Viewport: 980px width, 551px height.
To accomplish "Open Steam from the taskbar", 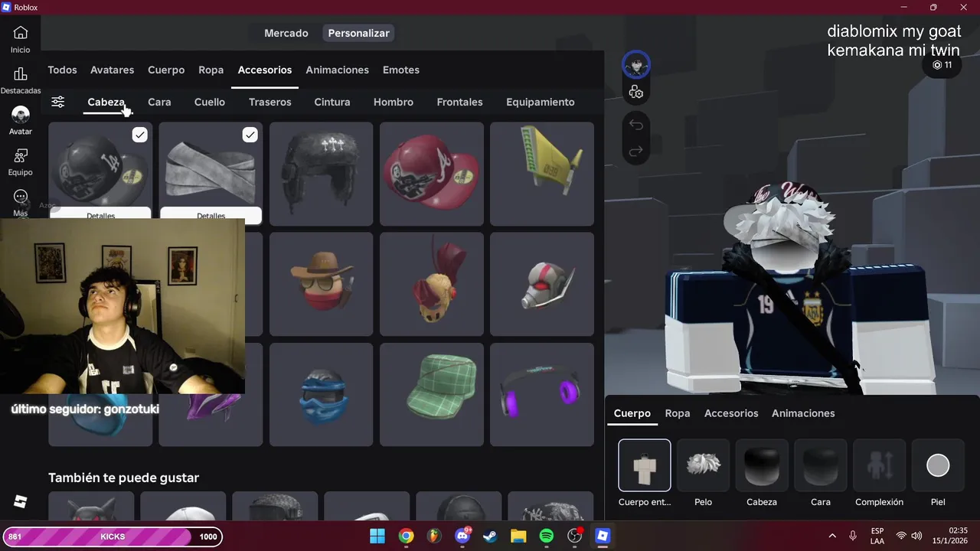I will coord(490,536).
